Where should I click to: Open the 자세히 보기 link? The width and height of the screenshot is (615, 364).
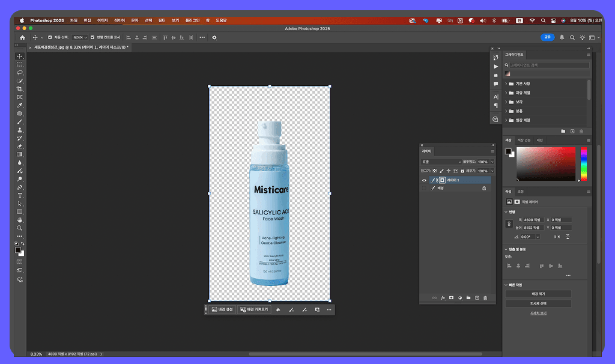pyautogui.click(x=538, y=314)
